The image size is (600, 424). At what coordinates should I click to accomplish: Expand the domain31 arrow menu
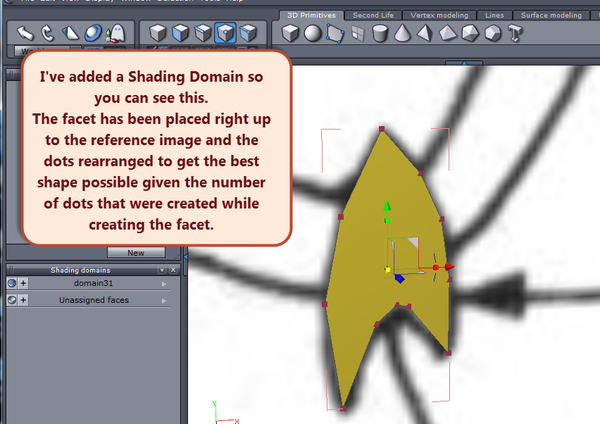pyautogui.click(x=164, y=284)
